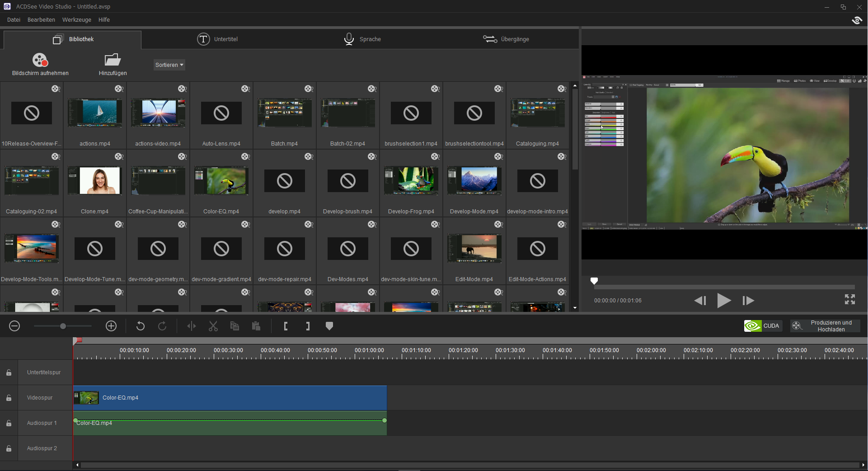Switch to the Übergänge tab
Image resolution: width=868 pixels, height=471 pixels.
coord(506,39)
